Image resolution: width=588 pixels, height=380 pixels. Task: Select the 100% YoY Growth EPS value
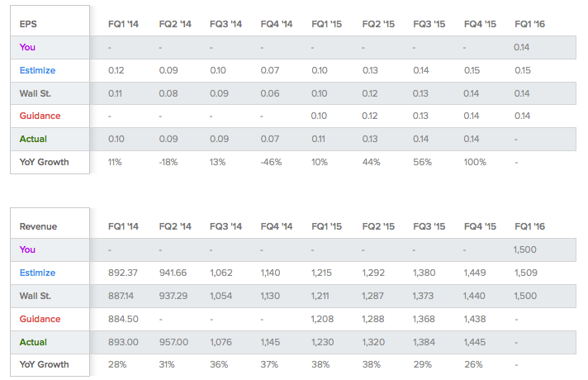click(475, 162)
